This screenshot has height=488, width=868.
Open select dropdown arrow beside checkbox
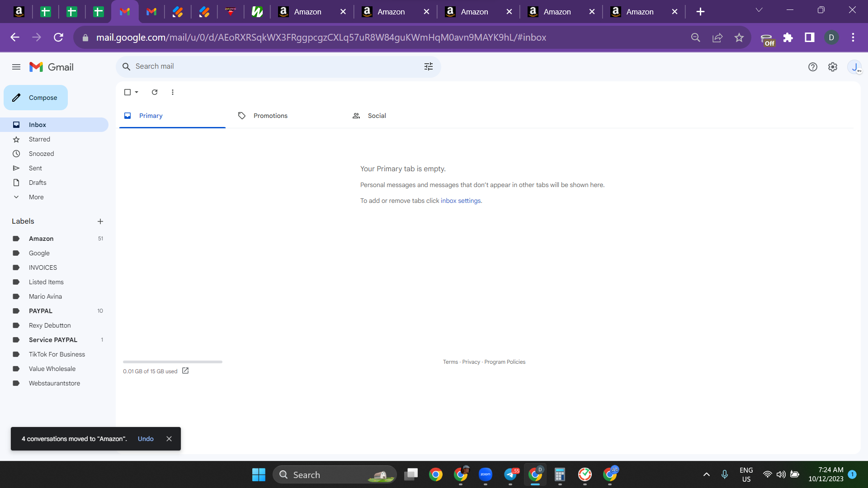(x=137, y=92)
